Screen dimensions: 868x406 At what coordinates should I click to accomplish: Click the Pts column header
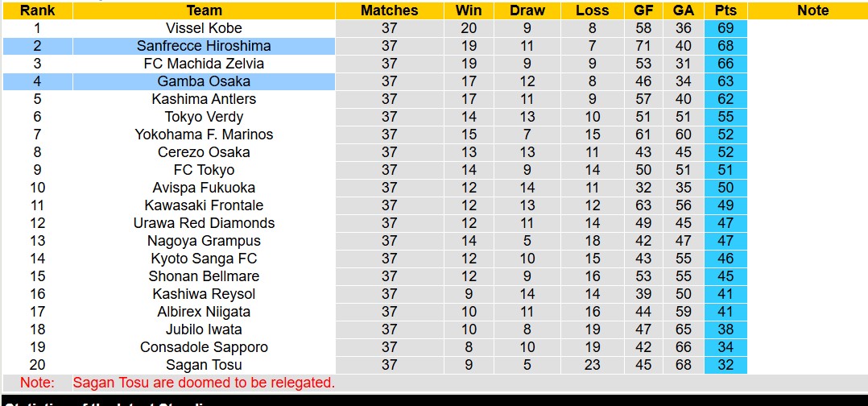click(x=725, y=10)
